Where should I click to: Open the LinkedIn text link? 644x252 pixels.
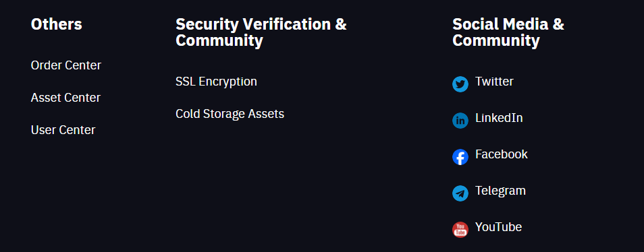pyautogui.click(x=499, y=118)
